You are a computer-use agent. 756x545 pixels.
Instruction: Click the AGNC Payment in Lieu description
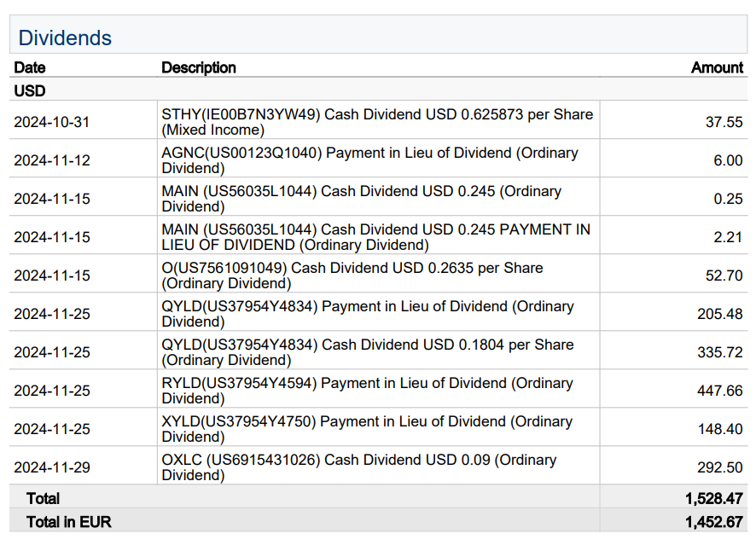(x=369, y=160)
